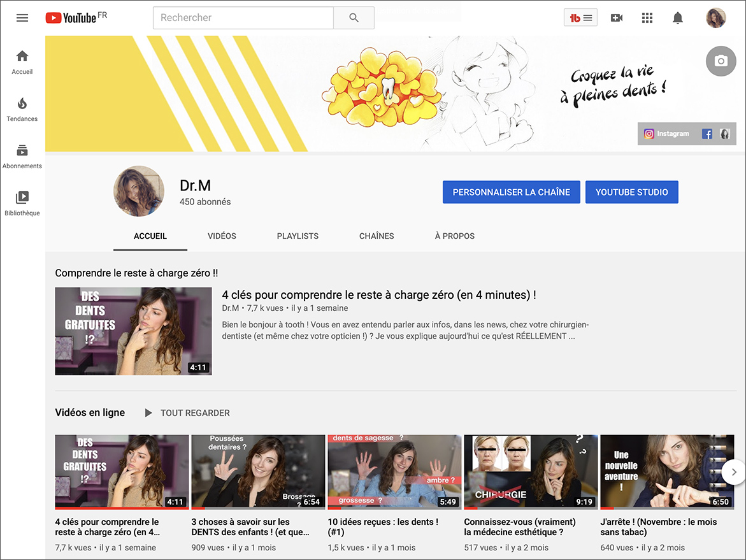Open the À PROPOS tab
Screen dimensions: 746x560
point(455,236)
